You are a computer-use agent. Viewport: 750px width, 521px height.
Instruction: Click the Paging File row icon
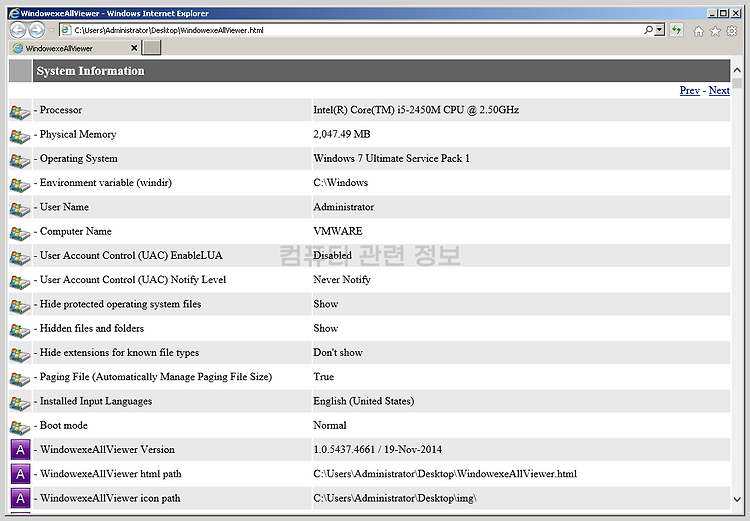pos(20,379)
